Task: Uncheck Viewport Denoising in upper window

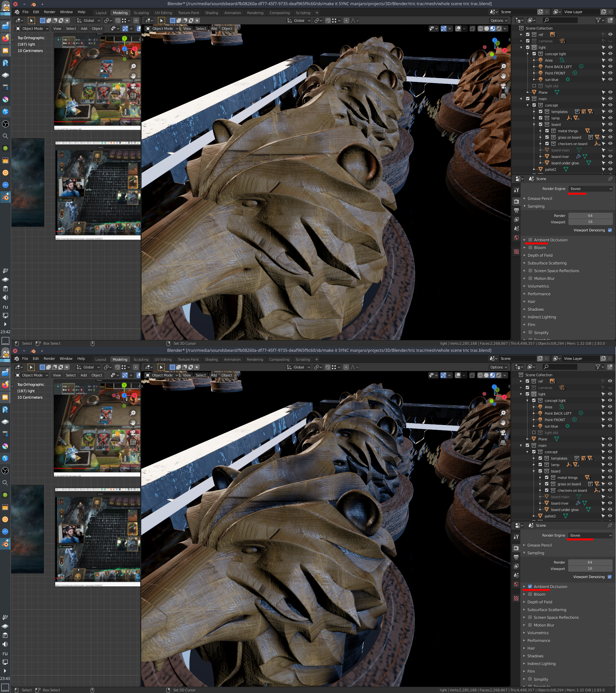Action: [610, 230]
